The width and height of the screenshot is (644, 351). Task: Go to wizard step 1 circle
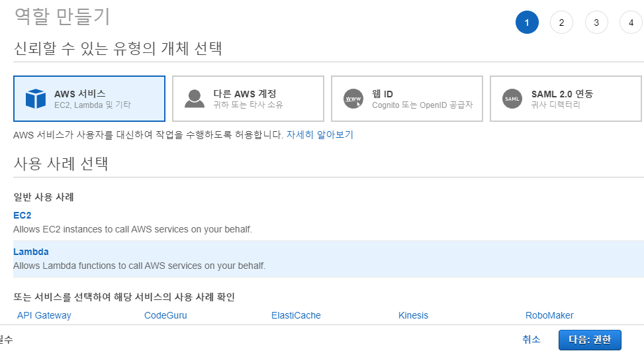point(527,23)
